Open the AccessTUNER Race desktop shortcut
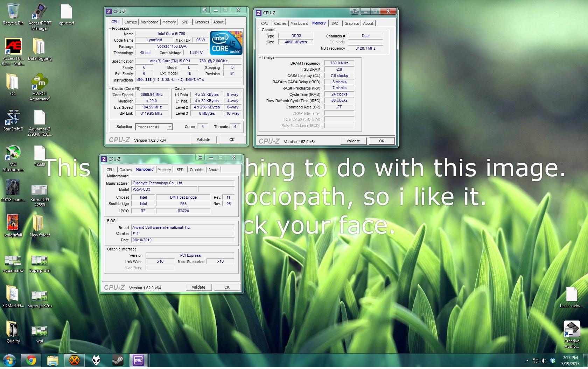 click(13, 52)
